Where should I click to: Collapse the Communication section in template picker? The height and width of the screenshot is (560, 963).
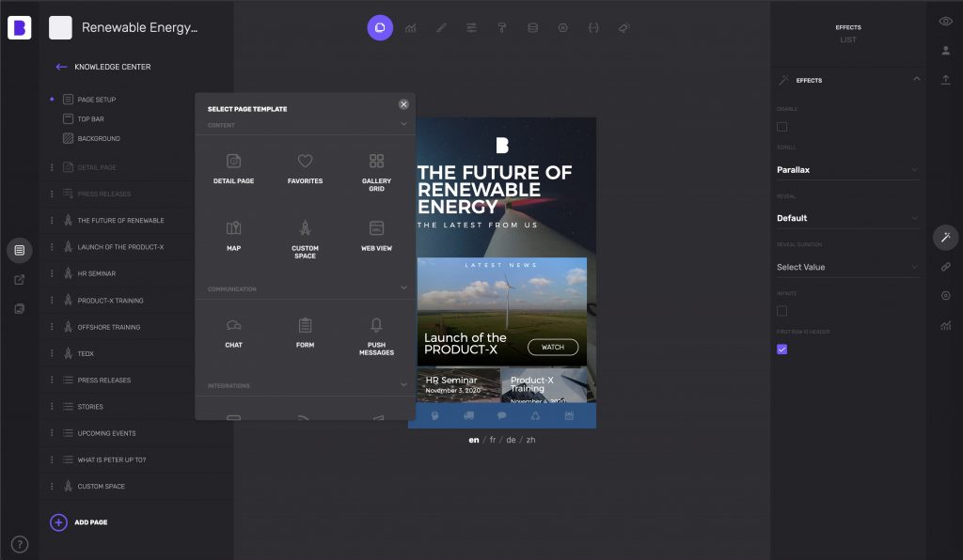click(403, 288)
